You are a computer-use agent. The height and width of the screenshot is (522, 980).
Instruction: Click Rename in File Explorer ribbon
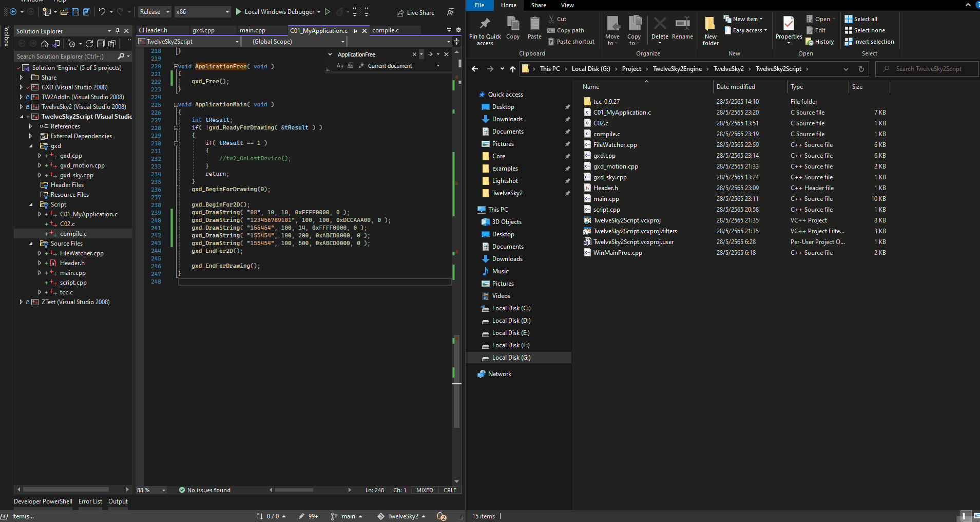click(x=682, y=29)
